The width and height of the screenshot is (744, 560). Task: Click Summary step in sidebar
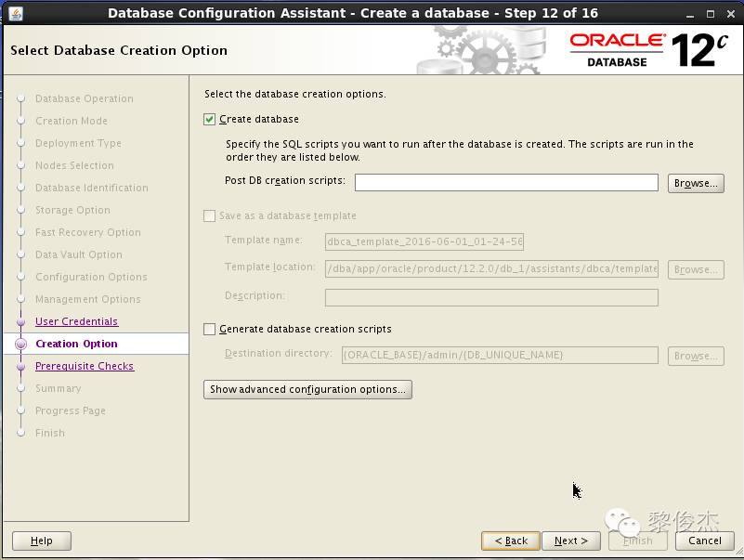58,389
